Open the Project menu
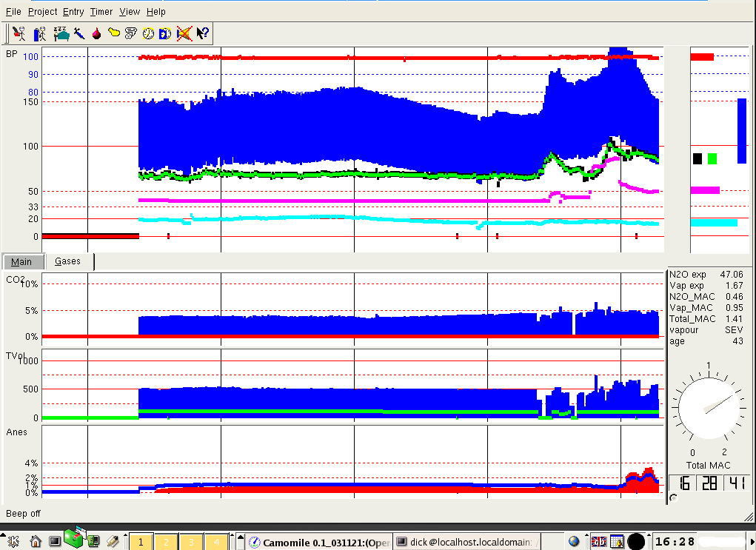The height and width of the screenshot is (550, 756). tap(42, 12)
